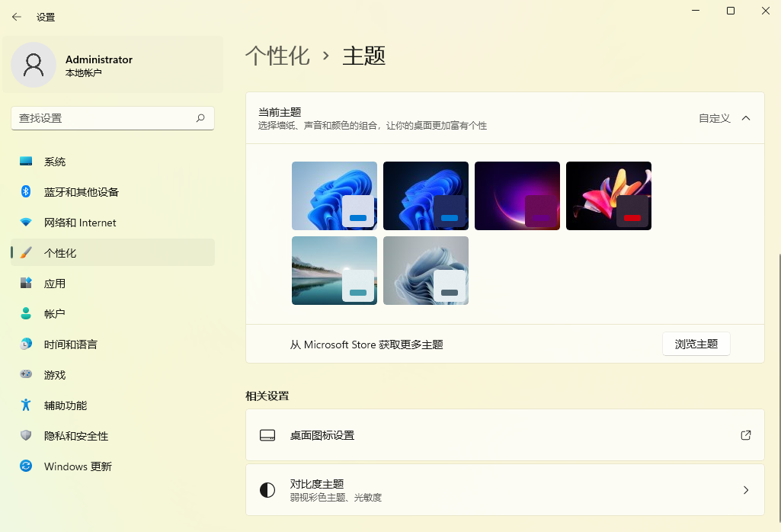Click 个性化 in the breadcrumb
This screenshot has width=781, height=532.
277,56
